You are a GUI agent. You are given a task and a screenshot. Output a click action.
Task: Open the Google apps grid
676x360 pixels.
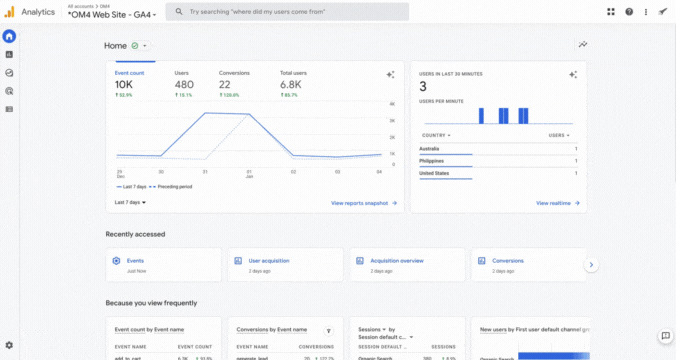611,12
